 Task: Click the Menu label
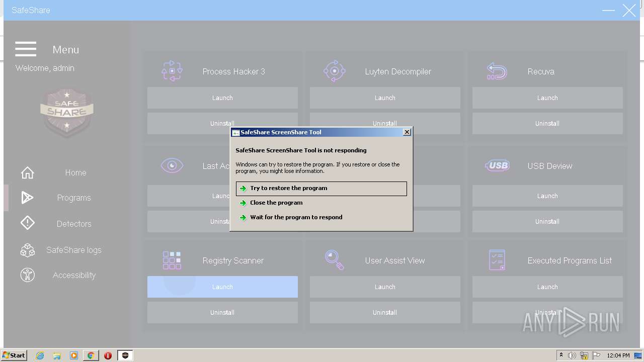66,49
